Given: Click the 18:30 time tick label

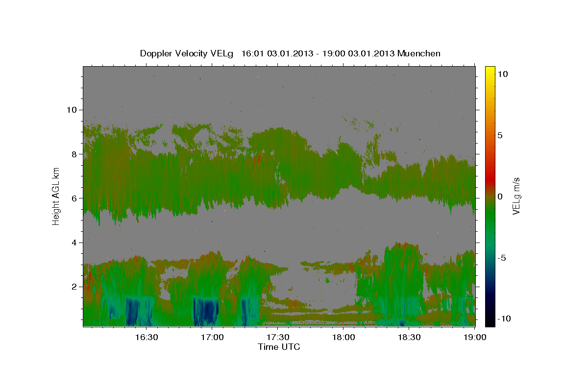Looking at the screenshot, I should pos(410,338).
